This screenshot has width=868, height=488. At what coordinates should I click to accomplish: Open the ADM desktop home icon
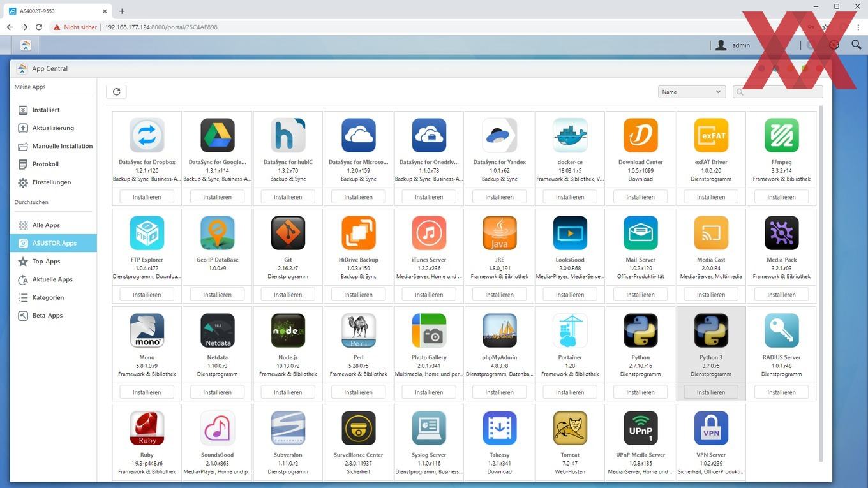click(x=26, y=45)
